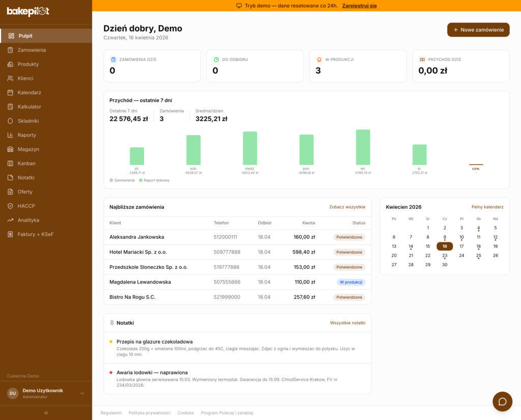Click the wt. revenue bar 4785,74 zł
Image resolution: width=521 pixels, height=420 pixels.
pyautogui.click(x=363, y=147)
